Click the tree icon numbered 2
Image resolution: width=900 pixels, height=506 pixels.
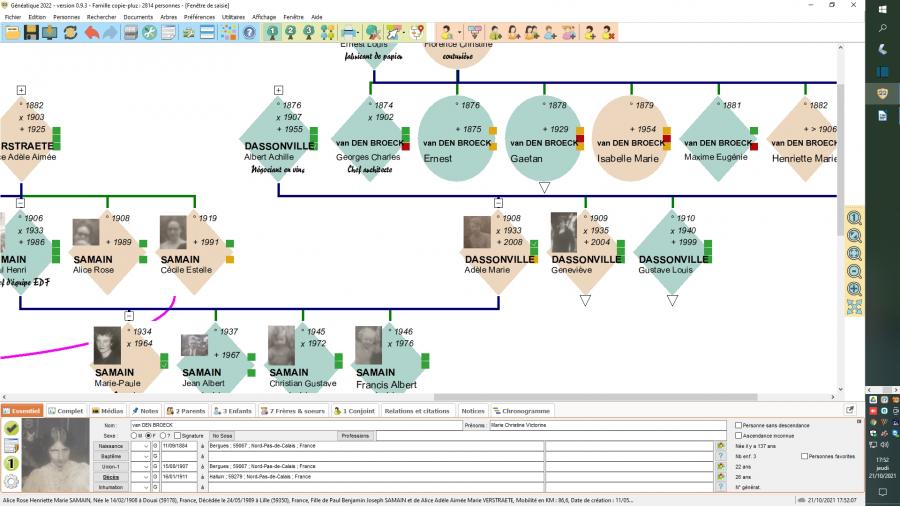(x=291, y=33)
